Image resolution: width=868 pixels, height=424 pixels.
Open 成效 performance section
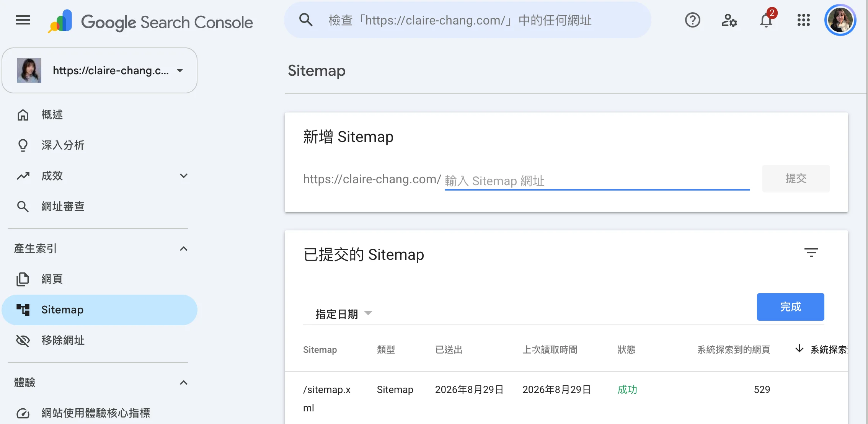(100, 176)
